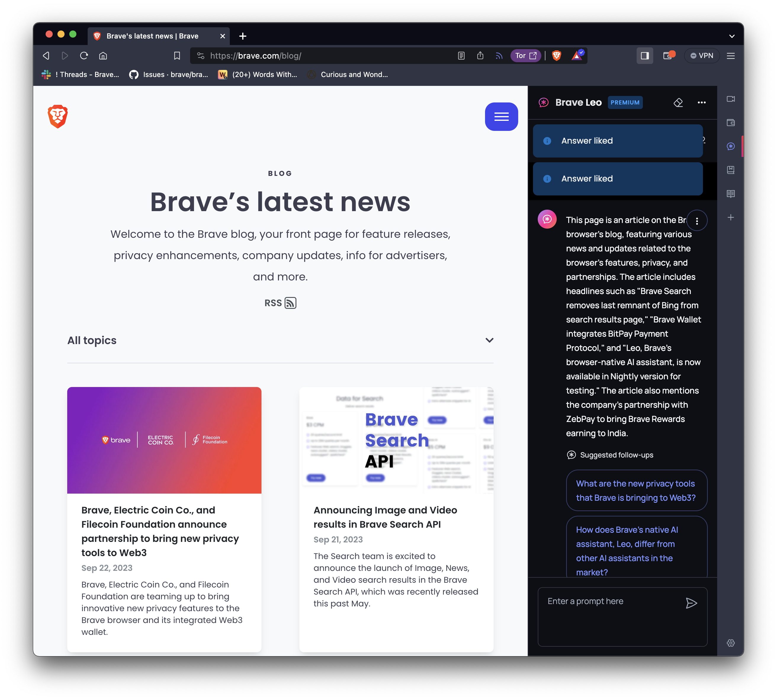777x700 pixels.
Task: Open the Electric Coin Co. partnership thumbnail
Action: [164, 440]
